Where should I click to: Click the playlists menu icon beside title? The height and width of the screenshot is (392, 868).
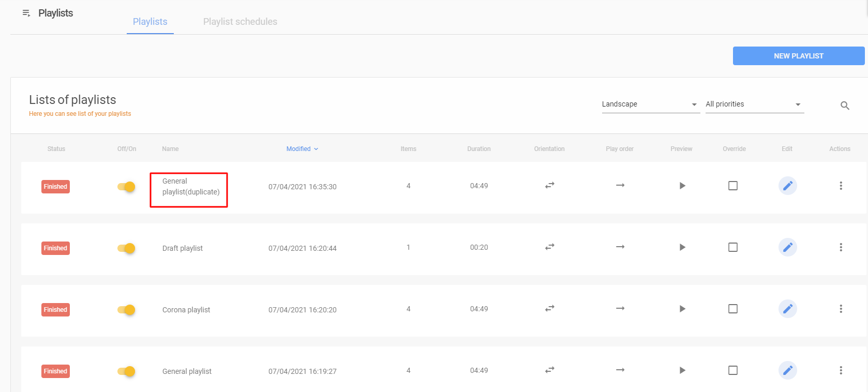(26, 13)
